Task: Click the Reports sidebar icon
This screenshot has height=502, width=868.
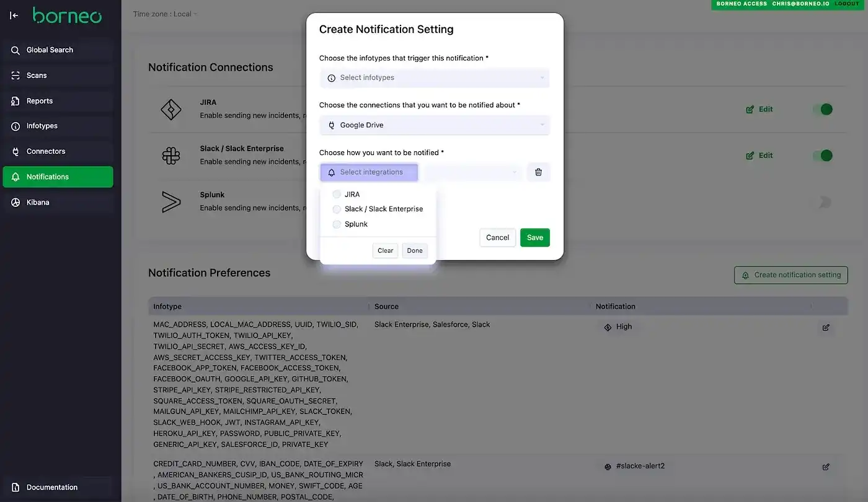Action: [x=15, y=101]
